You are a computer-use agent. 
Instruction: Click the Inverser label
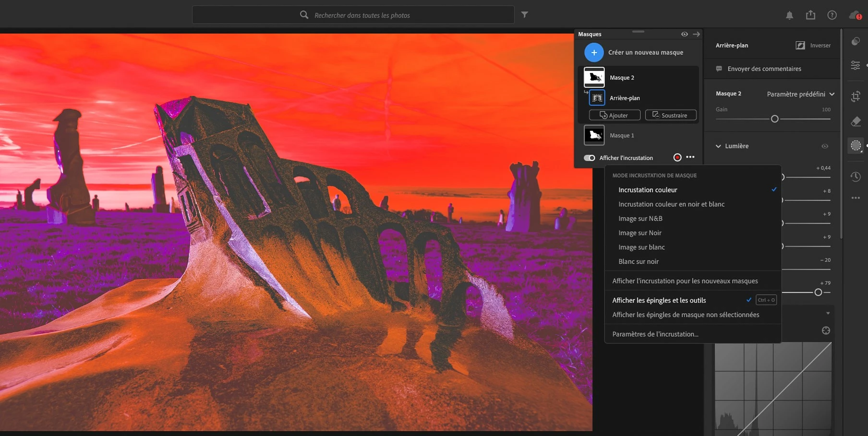click(820, 46)
